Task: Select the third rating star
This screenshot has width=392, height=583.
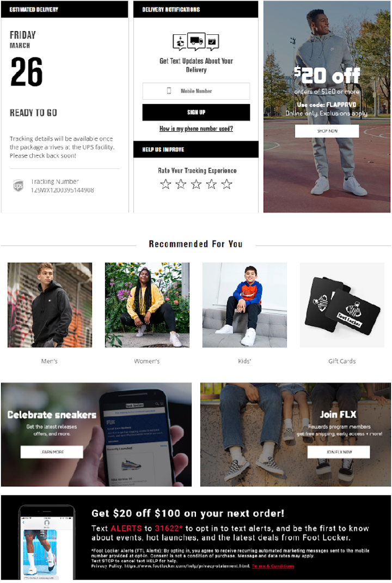Action: pyautogui.click(x=196, y=184)
